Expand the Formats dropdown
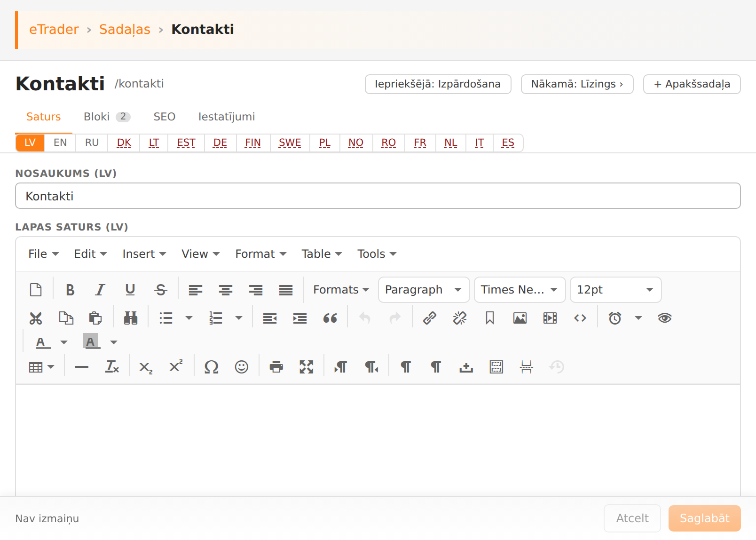 point(341,290)
